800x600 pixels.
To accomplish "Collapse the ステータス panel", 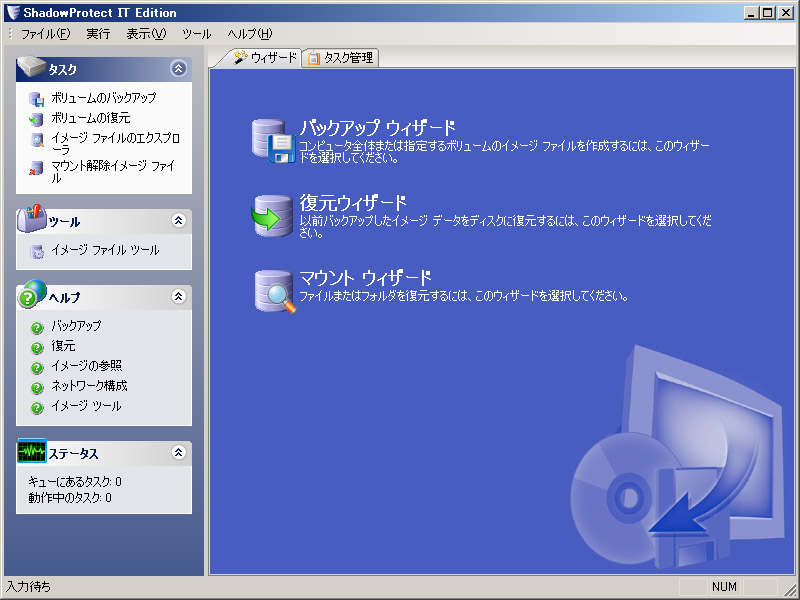I will (x=179, y=452).
